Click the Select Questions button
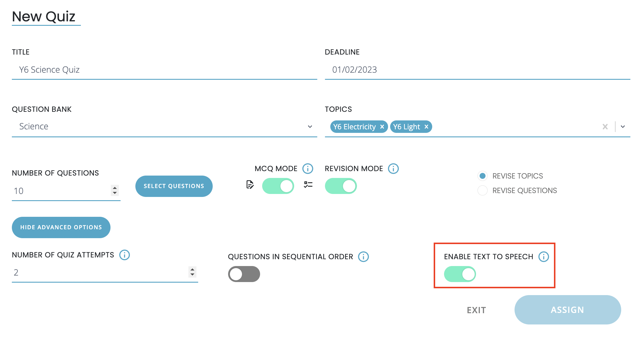The height and width of the screenshot is (347, 644). (174, 186)
